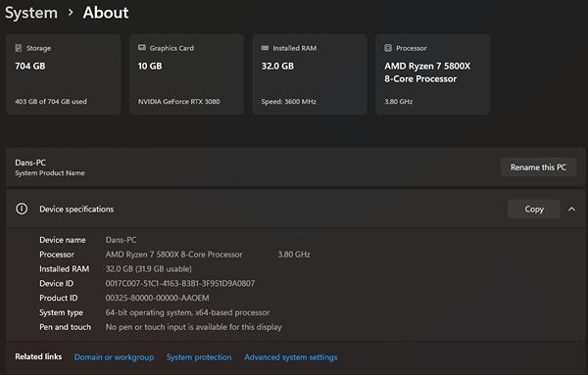588x375 pixels.
Task: Open the Storage 704 GB card
Action: point(64,74)
